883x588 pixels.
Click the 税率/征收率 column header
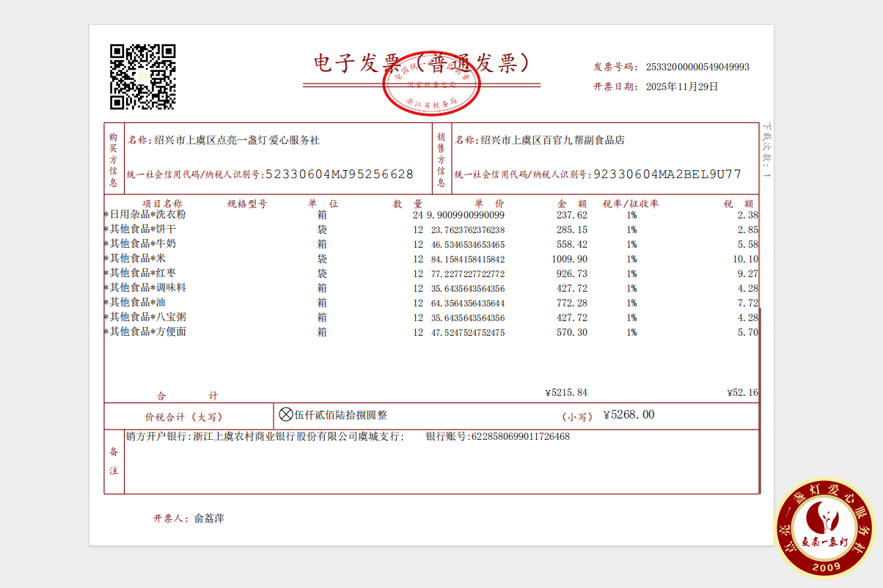pyautogui.click(x=630, y=204)
